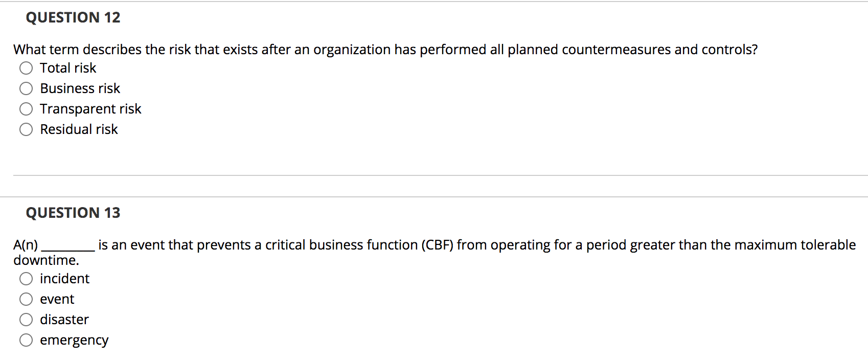Select the Transparent risk option
Screen dimensions: 868x361
(x=26, y=108)
